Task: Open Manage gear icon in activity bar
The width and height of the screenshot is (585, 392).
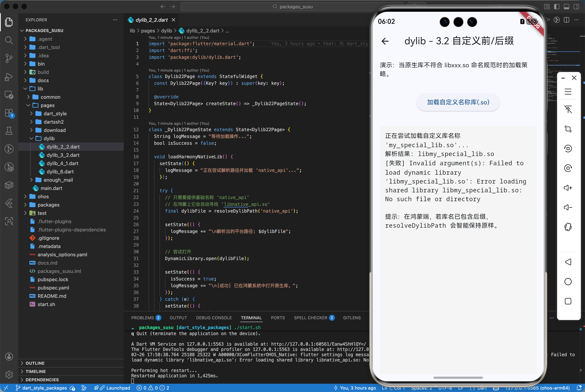Action: coord(9,374)
